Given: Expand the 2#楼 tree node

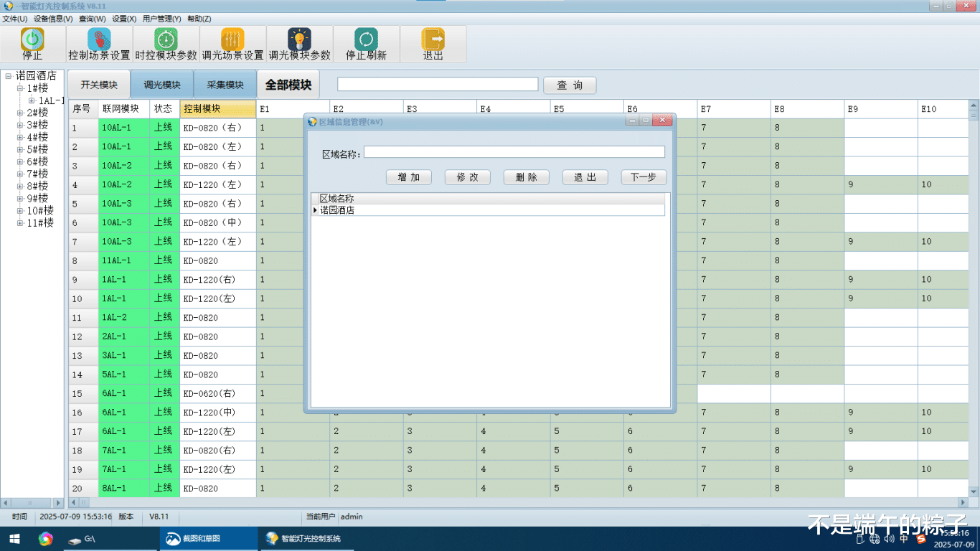Looking at the screenshot, I should tap(20, 113).
